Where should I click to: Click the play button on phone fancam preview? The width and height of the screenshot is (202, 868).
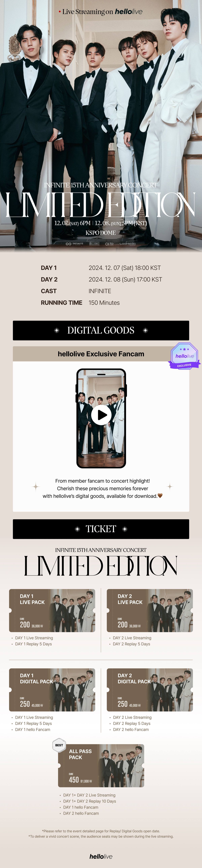[x=101, y=415]
